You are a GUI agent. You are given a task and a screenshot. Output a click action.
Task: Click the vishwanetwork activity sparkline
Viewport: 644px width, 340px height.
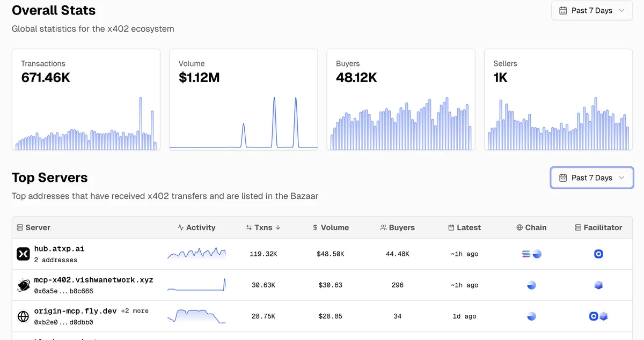(196, 285)
